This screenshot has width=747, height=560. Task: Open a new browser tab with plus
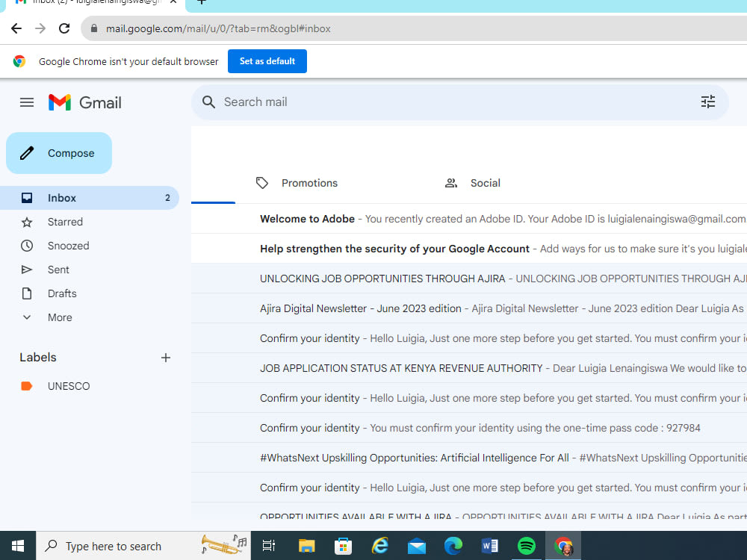(x=202, y=2)
